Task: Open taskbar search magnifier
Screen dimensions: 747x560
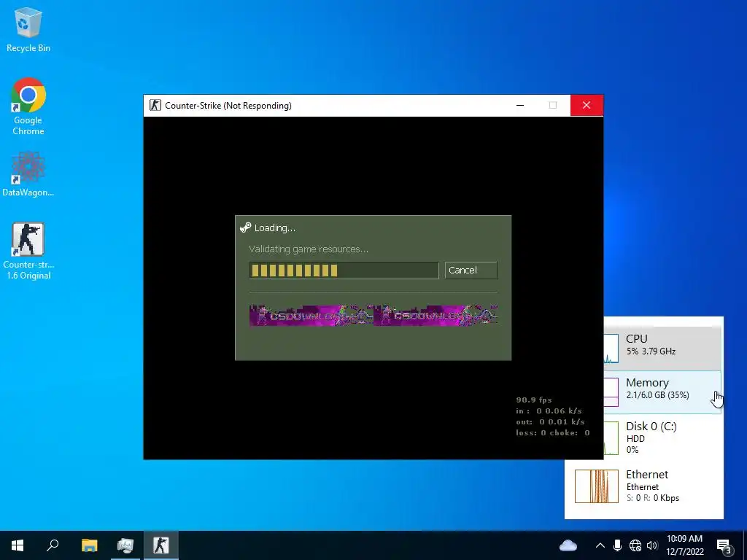Action: tap(53, 545)
